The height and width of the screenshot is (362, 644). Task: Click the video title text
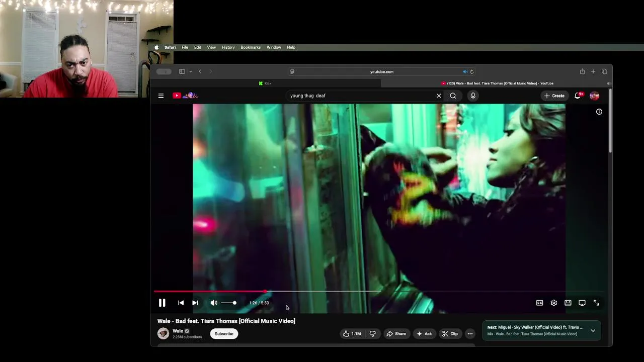pyautogui.click(x=226, y=321)
